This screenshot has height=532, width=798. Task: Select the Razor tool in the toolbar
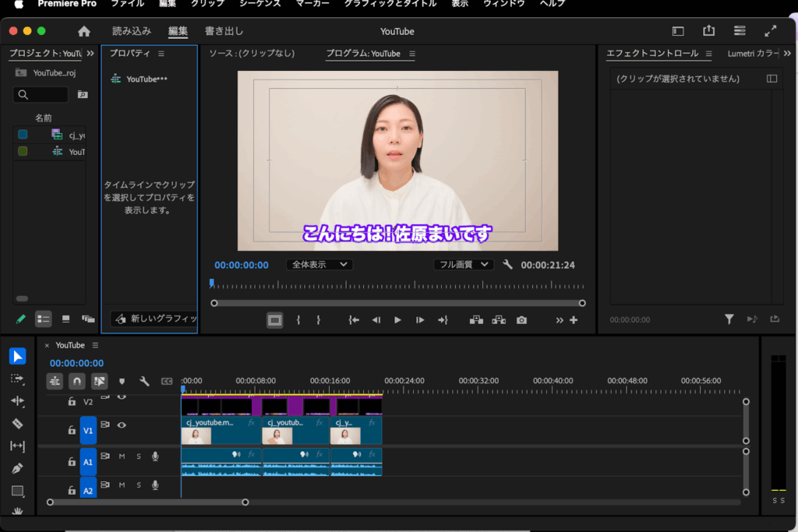click(17, 424)
